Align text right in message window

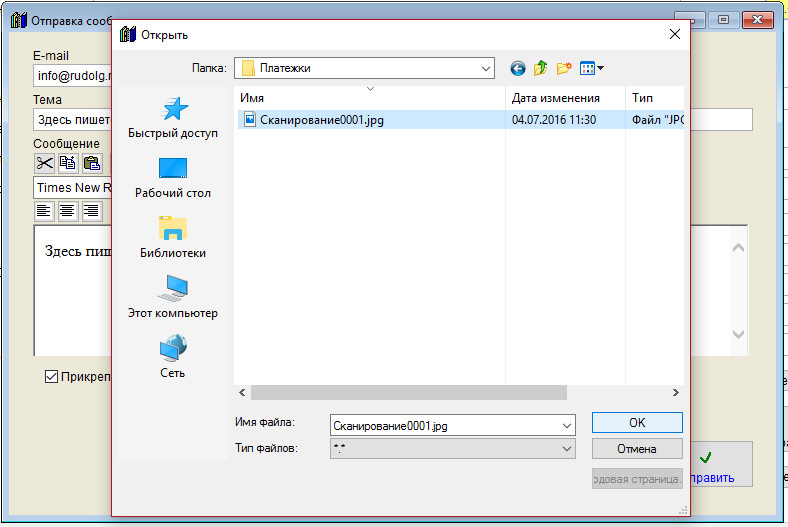point(92,211)
